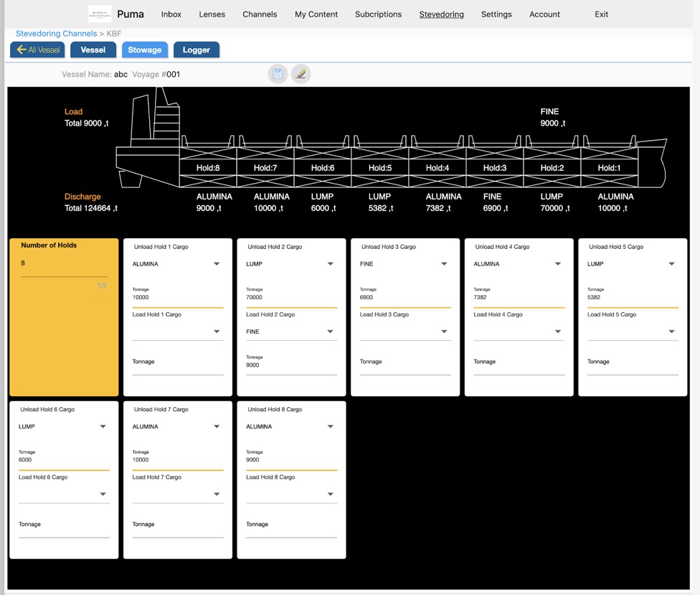Screen dimensions: 700x595
Task: Expand Unload Hold 6 Cargo dropdown
Action: click(x=65, y=426)
